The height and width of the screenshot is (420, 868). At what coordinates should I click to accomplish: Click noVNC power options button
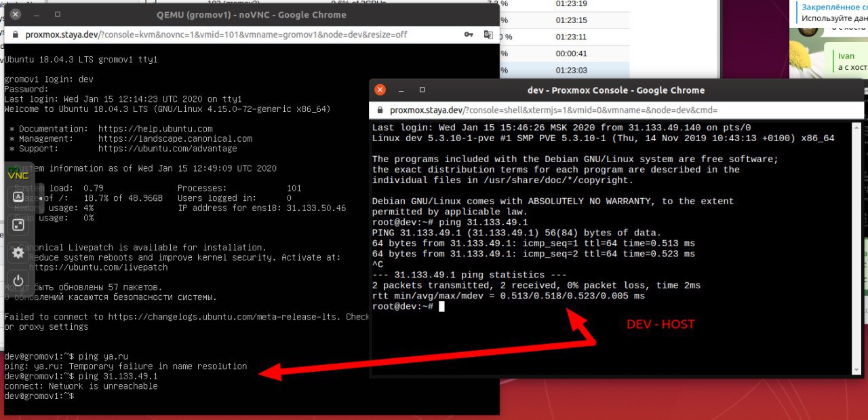coord(18,280)
